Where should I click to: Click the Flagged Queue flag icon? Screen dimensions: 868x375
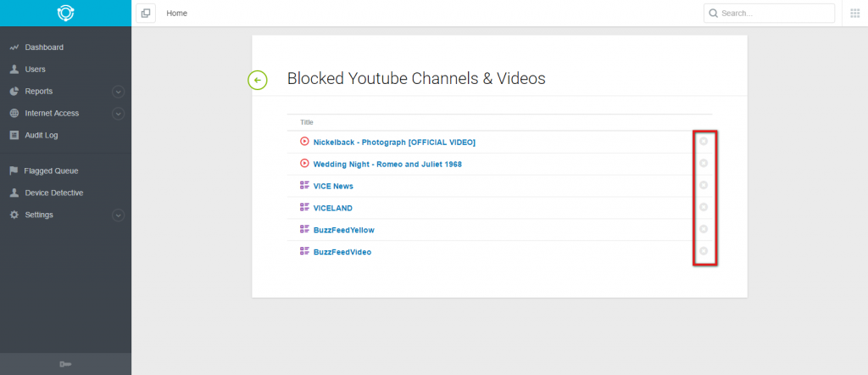(x=14, y=171)
